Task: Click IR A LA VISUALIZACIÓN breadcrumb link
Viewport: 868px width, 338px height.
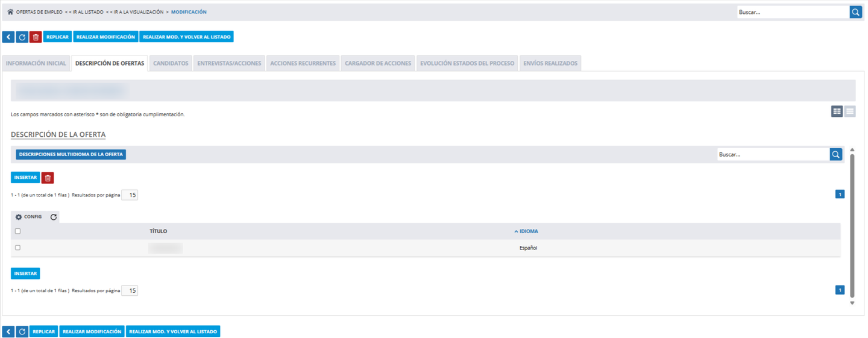Action: tap(139, 12)
